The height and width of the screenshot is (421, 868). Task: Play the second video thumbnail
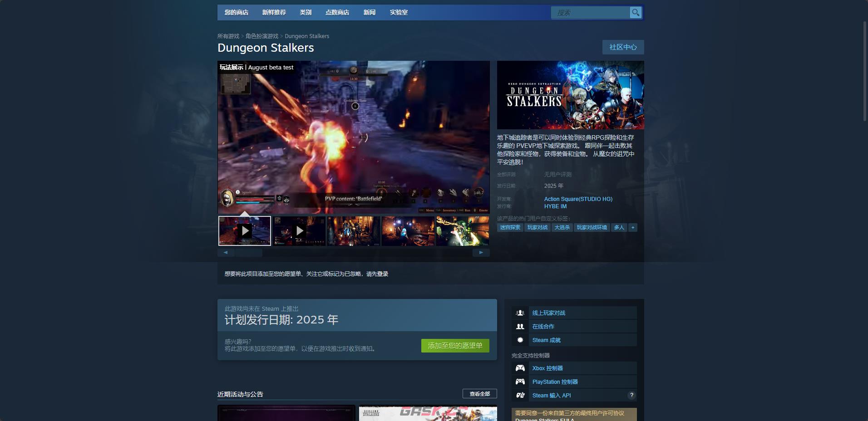pos(299,231)
